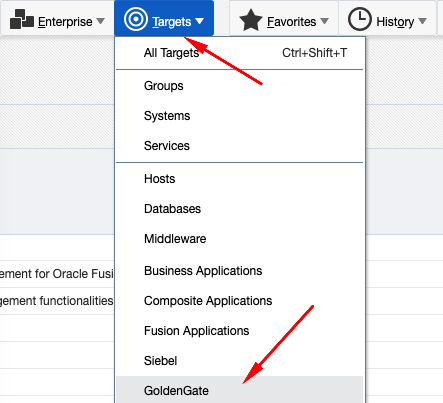Select All Targets menu entry

tap(240, 53)
